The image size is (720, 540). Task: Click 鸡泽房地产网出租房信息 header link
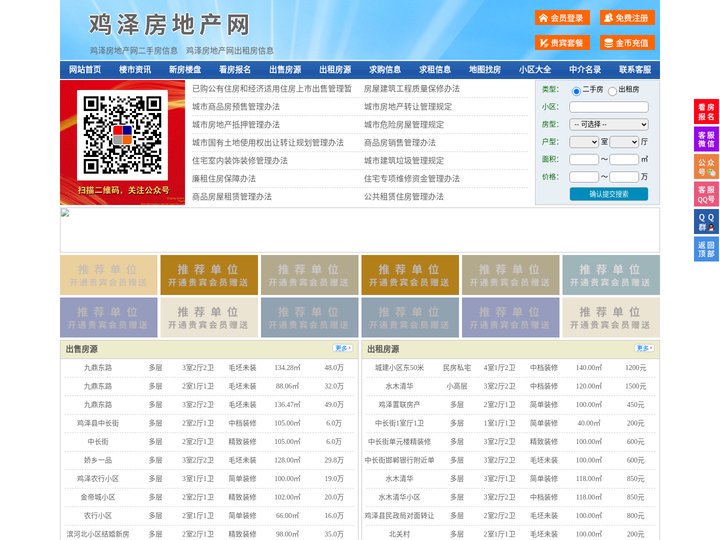[230, 51]
